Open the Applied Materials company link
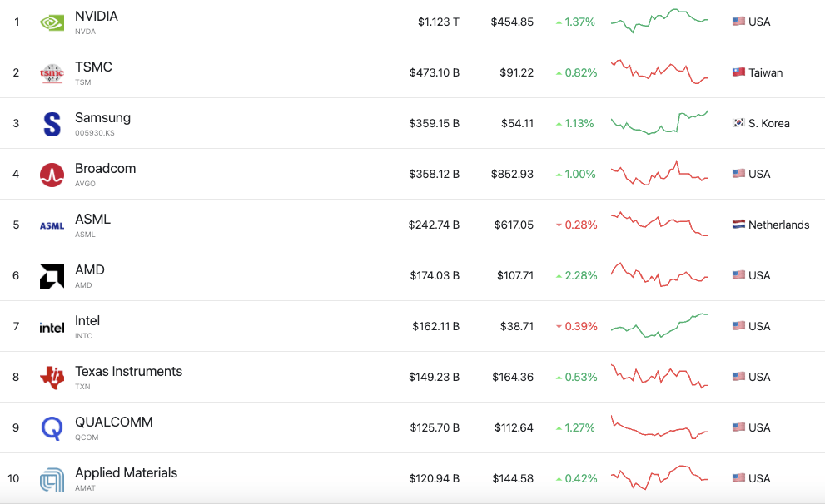This screenshot has width=825, height=504. coord(126,472)
